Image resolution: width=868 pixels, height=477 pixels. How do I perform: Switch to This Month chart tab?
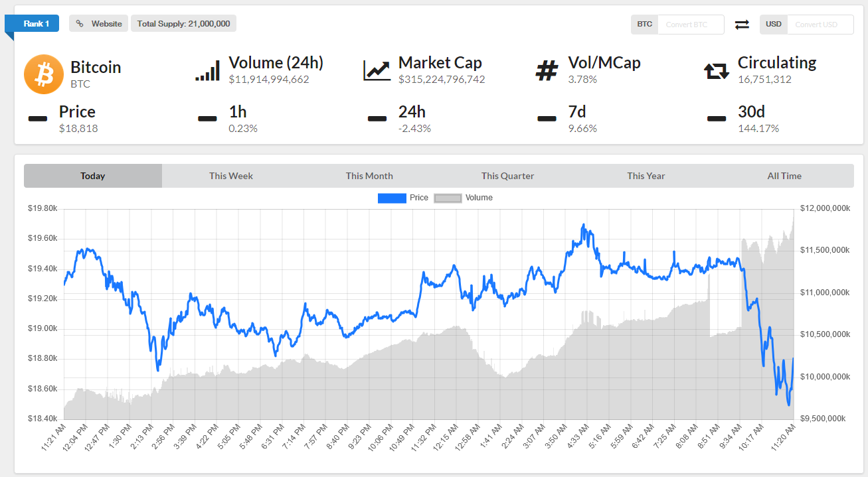pyautogui.click(x=369, y=176)
